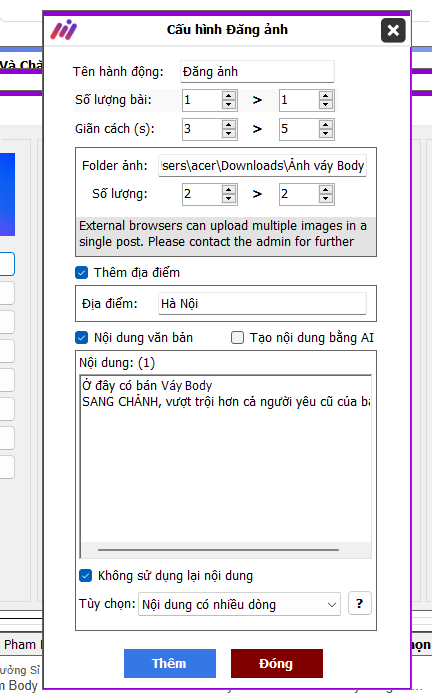
Task: Edit the Tên hành động field
Action: pos(257,72)
